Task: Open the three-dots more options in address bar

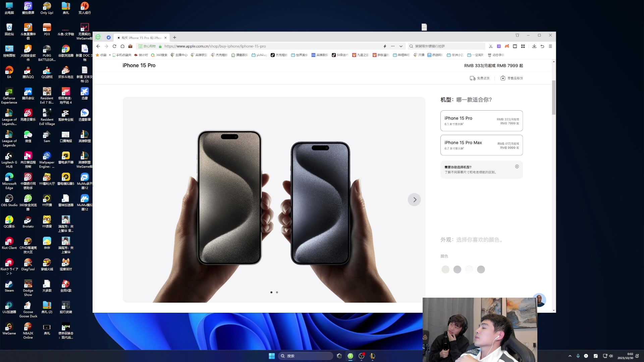Action: tap(393, 46)
